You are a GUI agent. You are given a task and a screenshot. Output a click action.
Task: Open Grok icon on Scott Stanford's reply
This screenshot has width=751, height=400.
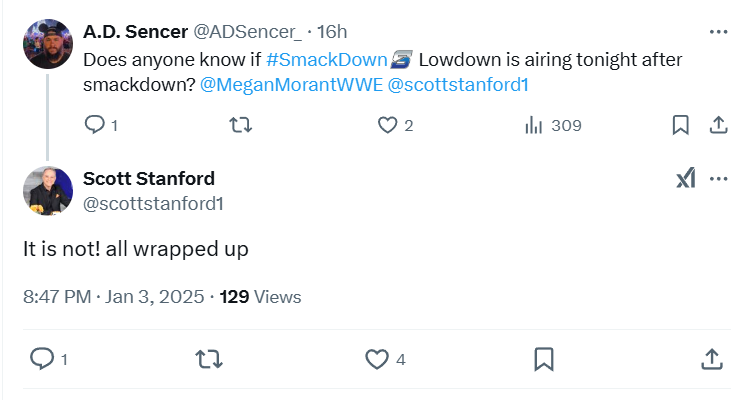coord(685,179)
